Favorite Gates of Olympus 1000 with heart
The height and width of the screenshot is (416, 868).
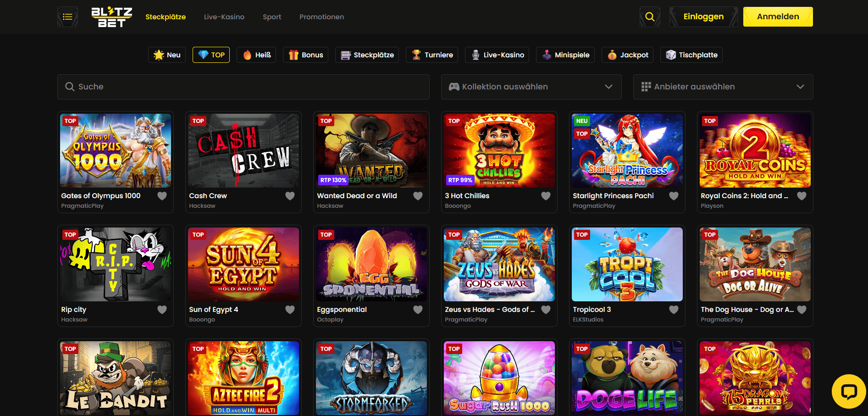(162, 196)
